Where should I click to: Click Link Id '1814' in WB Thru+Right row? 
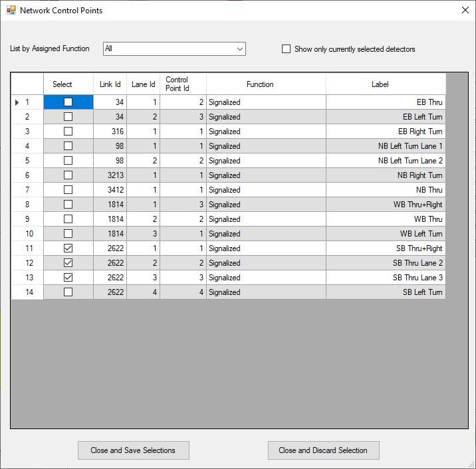tap(110, 205)
